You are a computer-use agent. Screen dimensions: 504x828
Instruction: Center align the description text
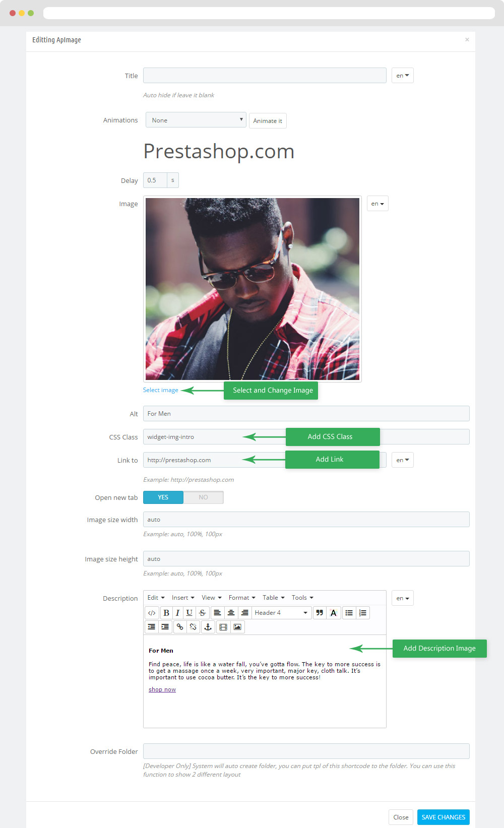click(x=231, y=613)
